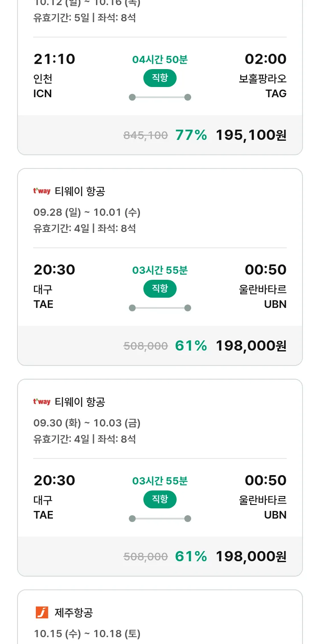320x644 pixels.
Task: Click the 09.30 (화) ~ 10.03 (금) date range
Action: (x=87, y=423)
